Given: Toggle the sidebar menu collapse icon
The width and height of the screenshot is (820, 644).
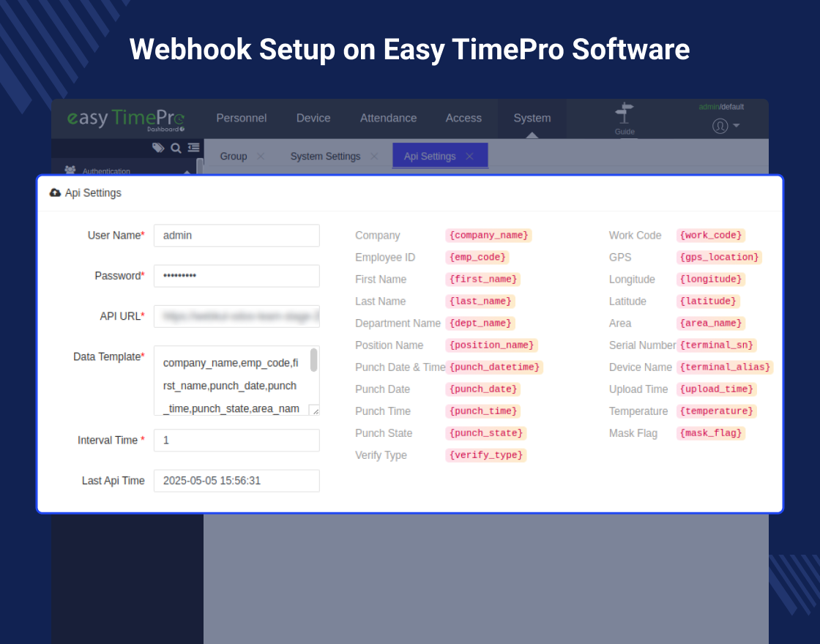Looking at the screenshot, I should [x=193, y=147].
